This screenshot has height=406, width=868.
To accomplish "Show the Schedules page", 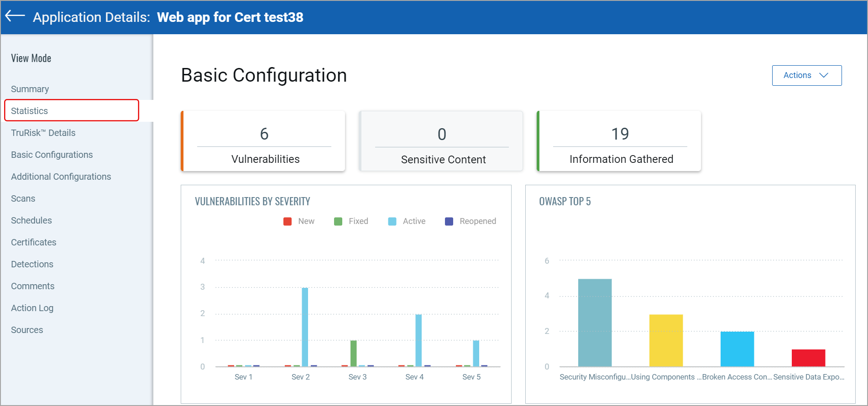I will 31,220.
